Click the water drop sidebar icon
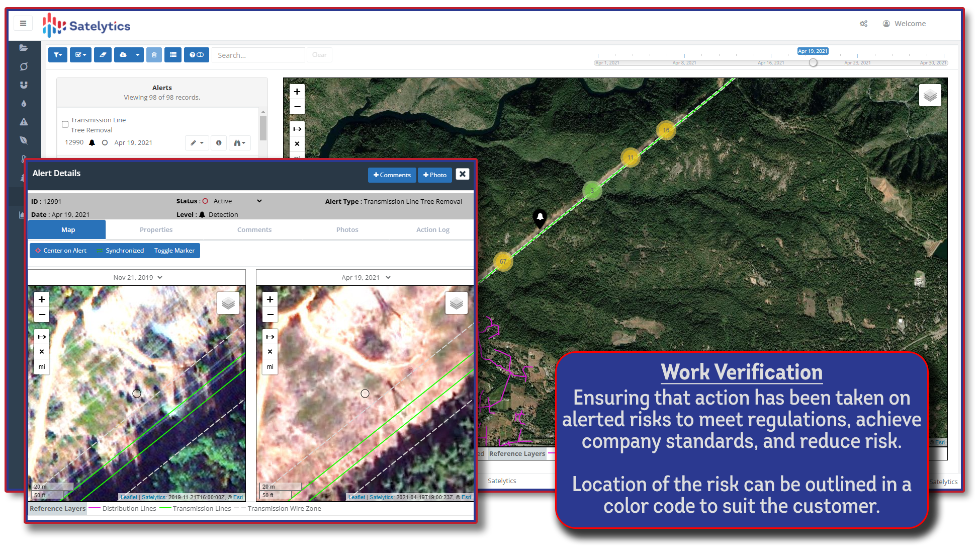The width and height of the screenshot is (980, 547). click(24, 104)
